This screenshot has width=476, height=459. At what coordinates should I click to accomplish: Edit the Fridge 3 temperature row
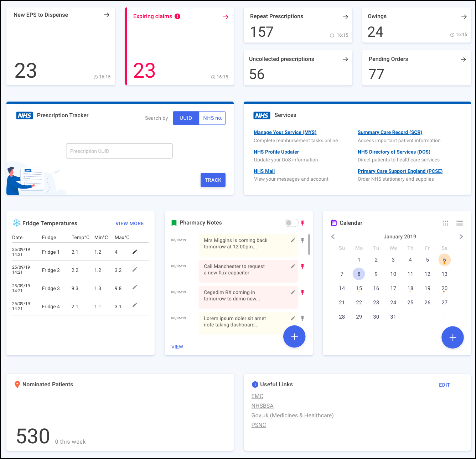(x=135, y=287)
